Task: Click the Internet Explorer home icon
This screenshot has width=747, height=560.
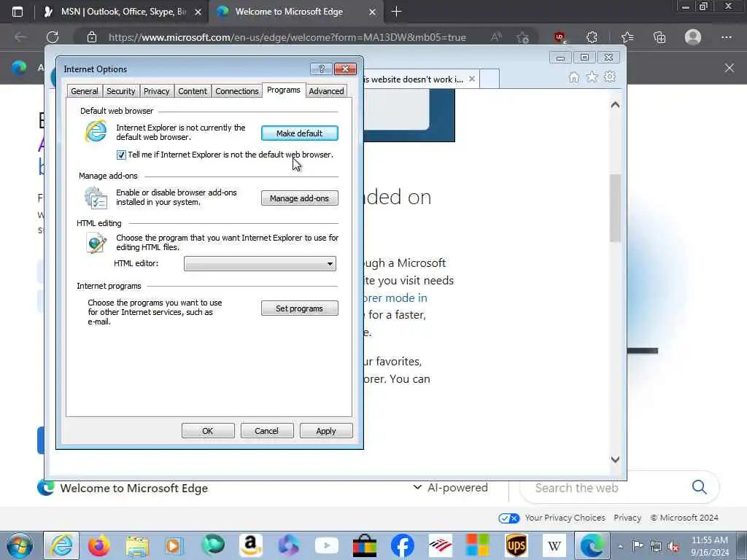Action: (574, 77)
